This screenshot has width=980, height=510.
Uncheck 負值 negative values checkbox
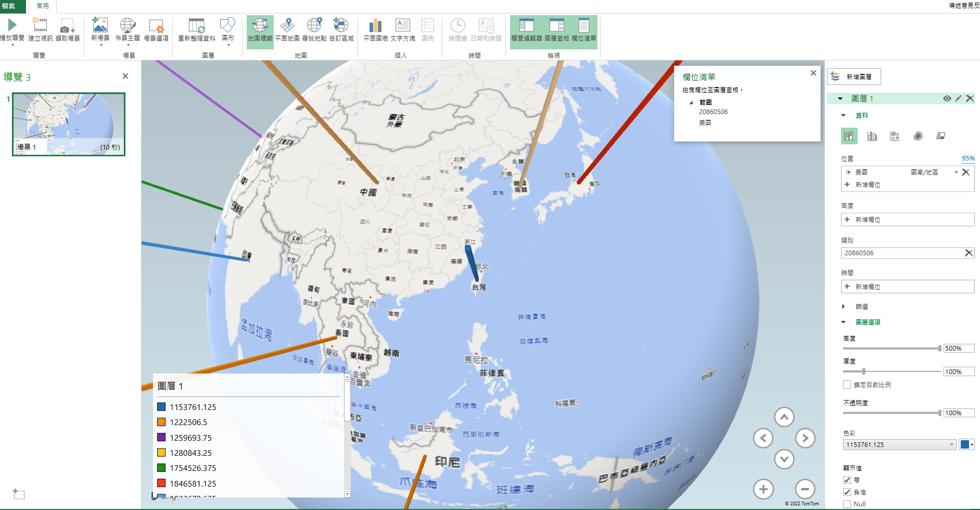847,492
